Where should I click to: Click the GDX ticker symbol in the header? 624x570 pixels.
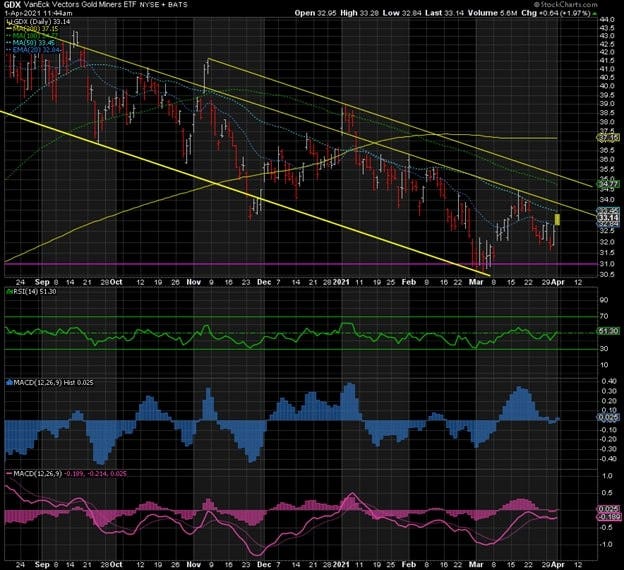(x=12, y=5)
